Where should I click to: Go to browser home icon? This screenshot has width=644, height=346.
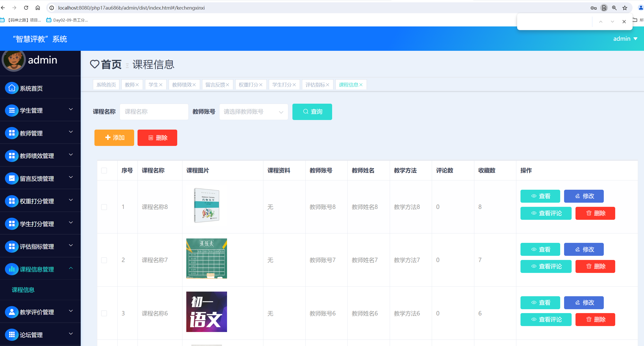tap(38, 8)
